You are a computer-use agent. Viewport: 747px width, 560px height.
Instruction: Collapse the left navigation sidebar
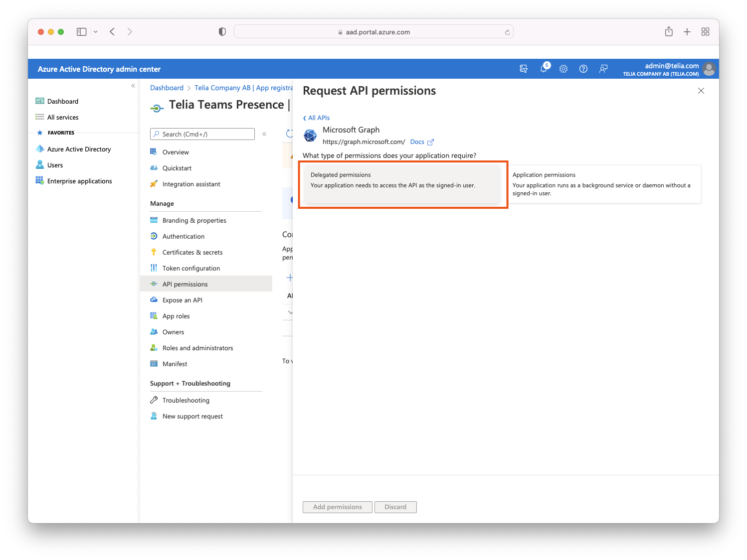(133, 86)
